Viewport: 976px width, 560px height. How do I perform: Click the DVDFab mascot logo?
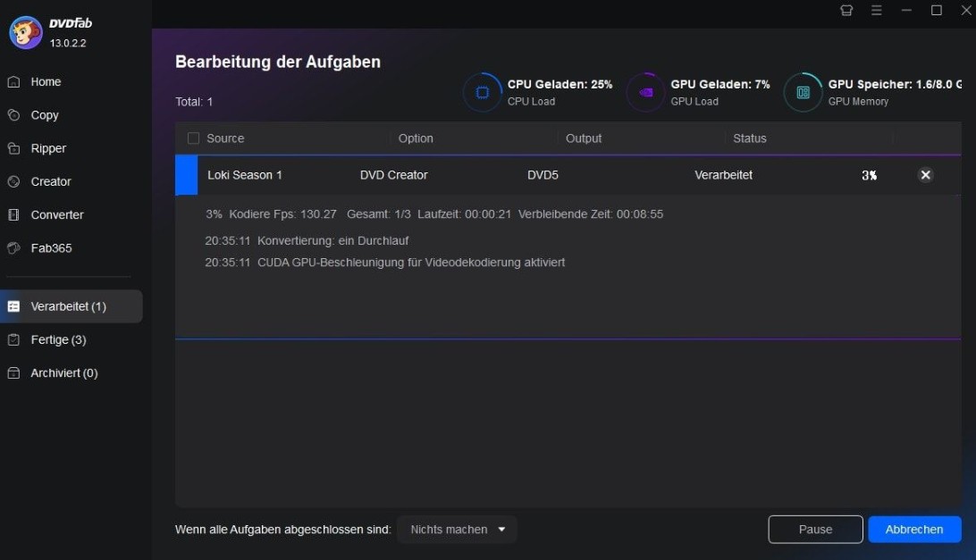point(26,32)
